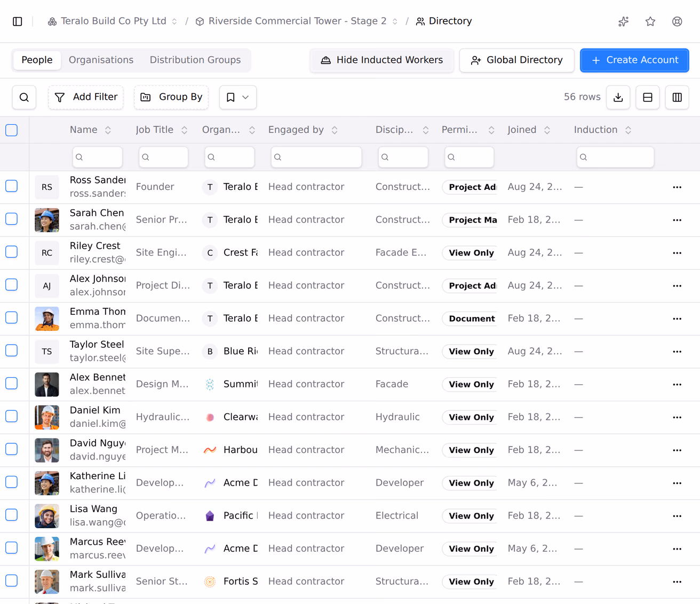700x604 pixels.
Task: Click Fortis organisation logo icon
Action: 210,582
